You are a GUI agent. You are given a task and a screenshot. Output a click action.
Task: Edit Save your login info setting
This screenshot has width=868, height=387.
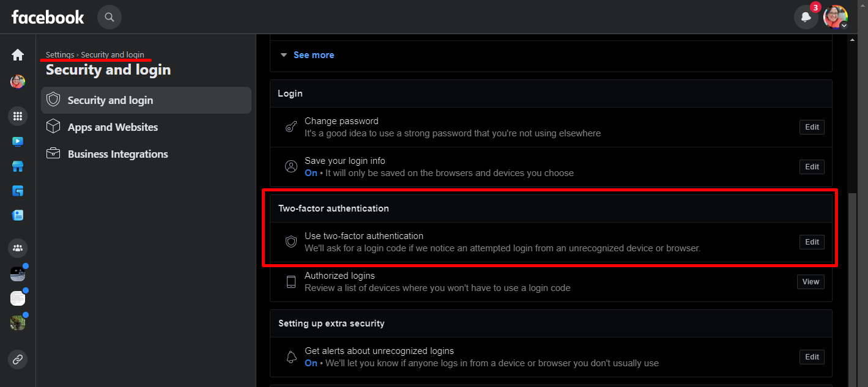click(812, 167)
